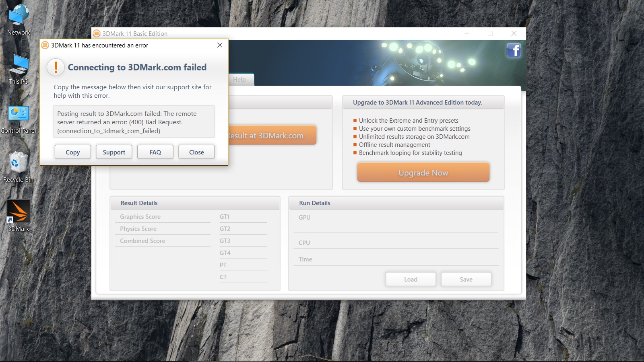Click the error dialog title icon
644x362 pixels.
tap(45, 45)
